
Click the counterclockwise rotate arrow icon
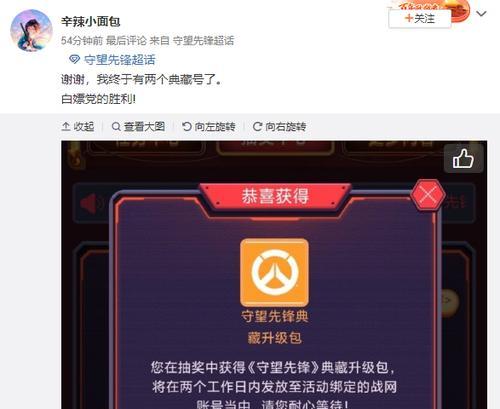click(187, 127)
